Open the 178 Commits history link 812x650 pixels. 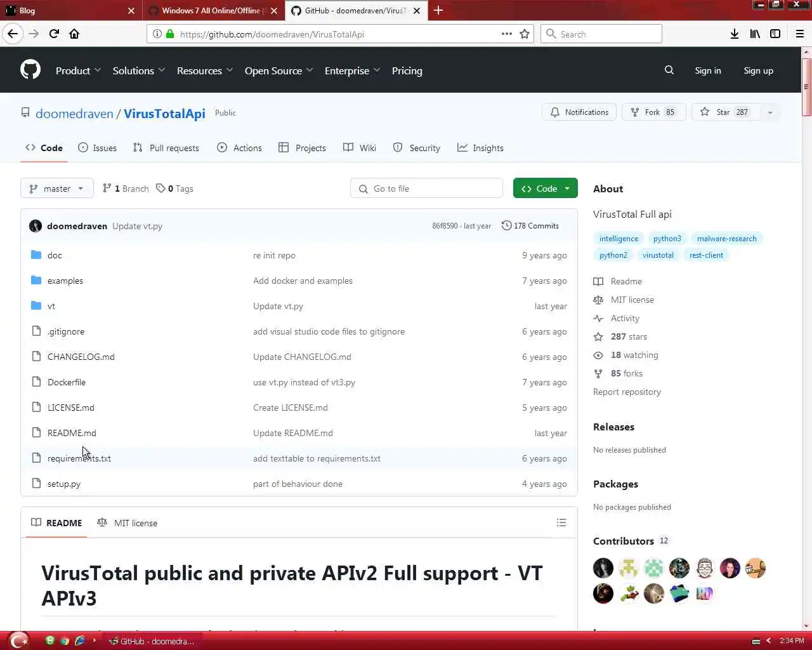tap(530, 226)
